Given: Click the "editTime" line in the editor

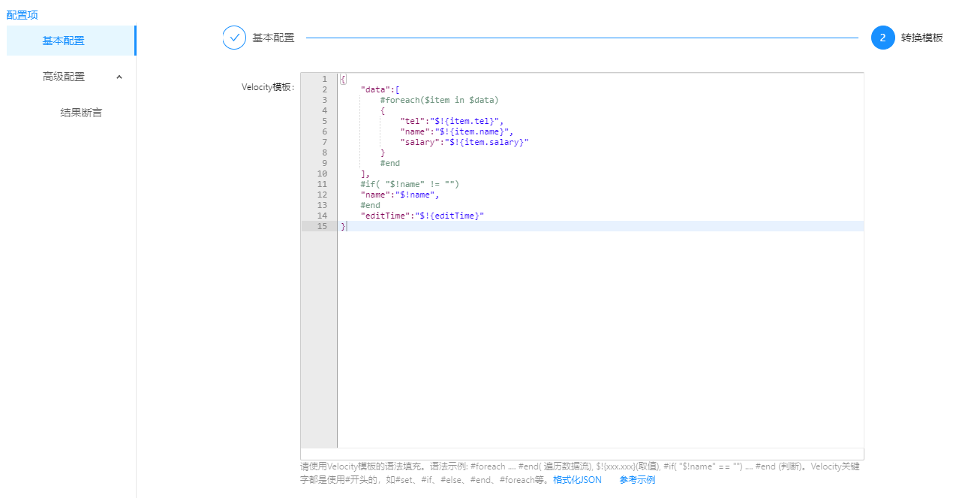Looking at the screenshot, I should coord(422,216).
